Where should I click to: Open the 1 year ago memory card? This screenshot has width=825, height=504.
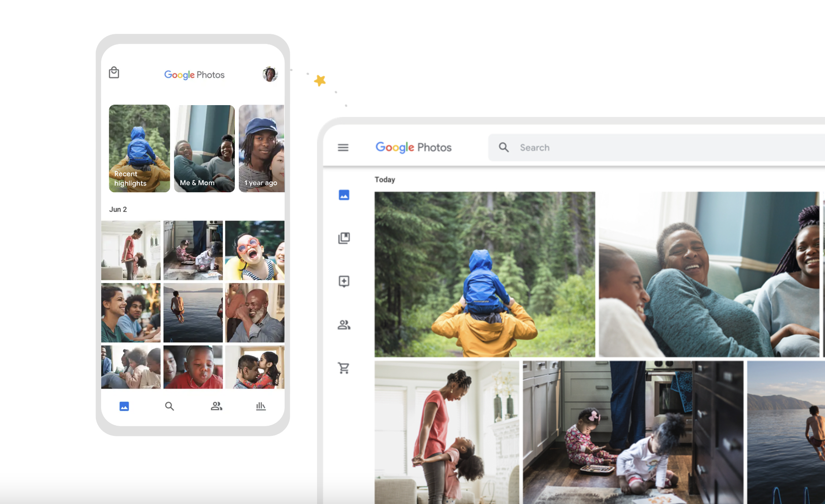(262, 149)
